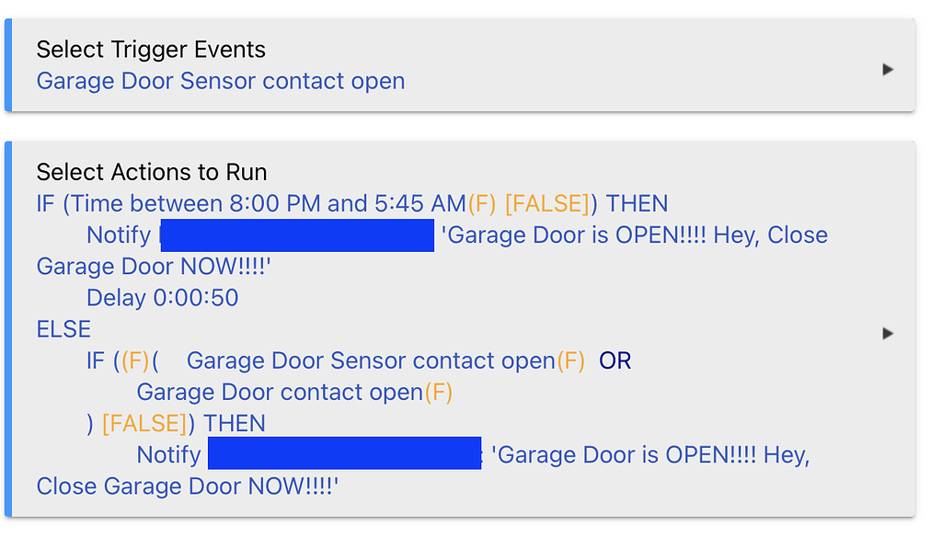Select the nested Garage Door Sensor contact condition
The width and height of the screenshot is (942, 560).
371,360
